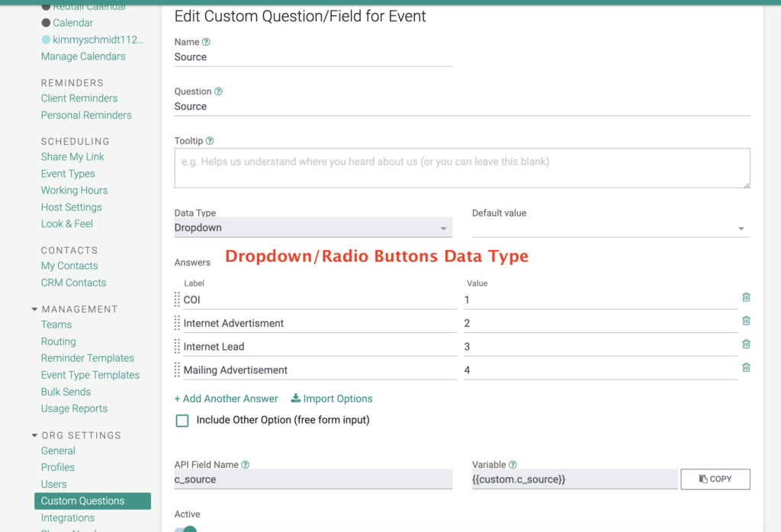Go to Manage Calendars

point(83,56)
